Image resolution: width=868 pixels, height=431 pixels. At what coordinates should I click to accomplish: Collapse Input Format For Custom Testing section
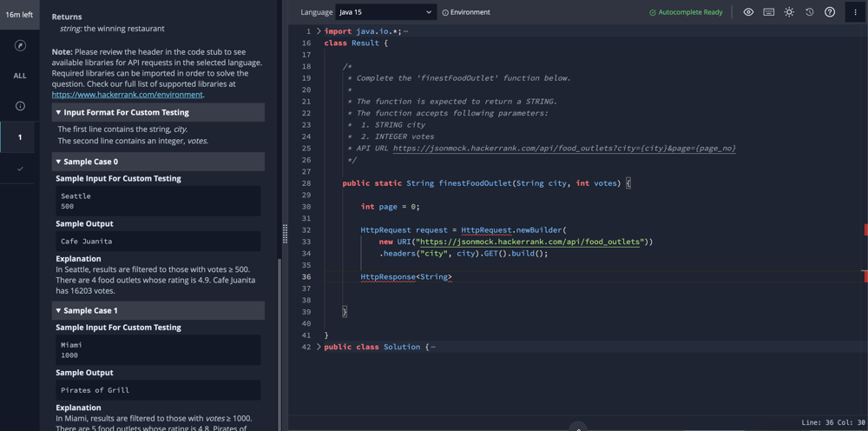[158, 112]
